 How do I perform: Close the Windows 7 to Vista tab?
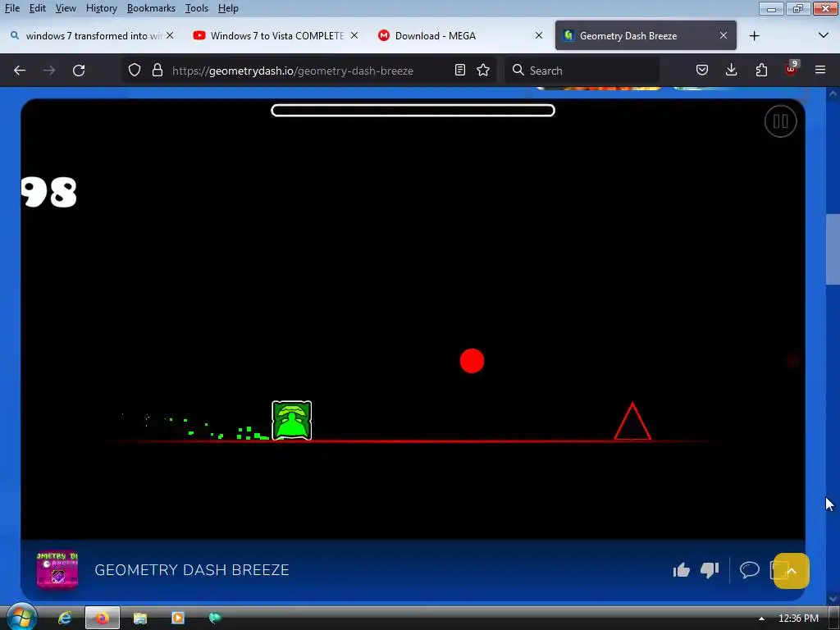tap(354, 35)
